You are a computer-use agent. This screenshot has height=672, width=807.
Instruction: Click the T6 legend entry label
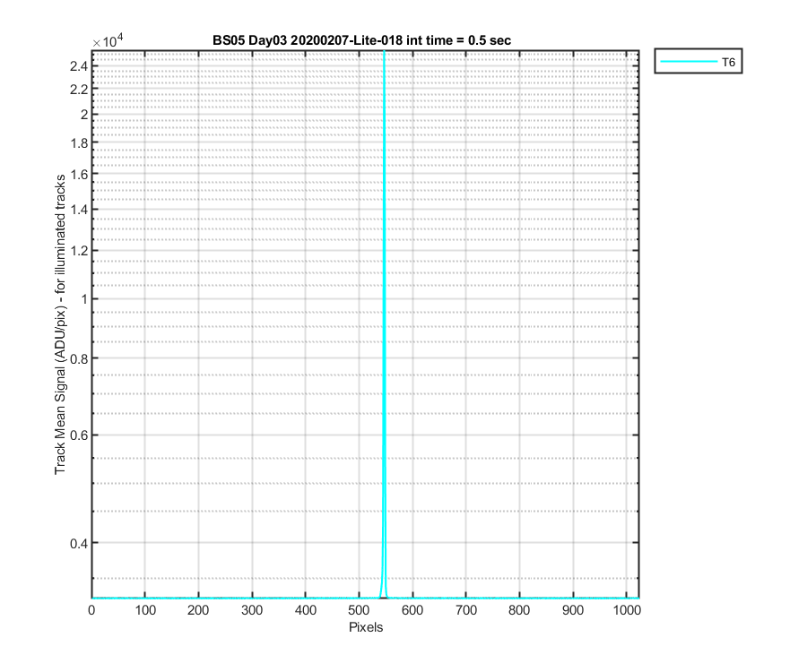pyautogui.click(x=728, y=62)
